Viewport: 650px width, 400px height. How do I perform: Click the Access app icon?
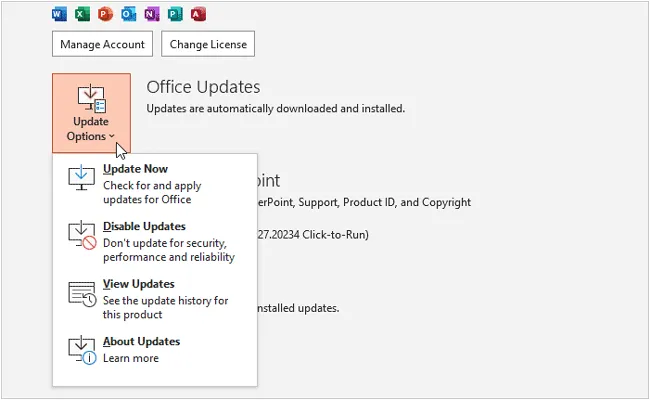(198, 15)
